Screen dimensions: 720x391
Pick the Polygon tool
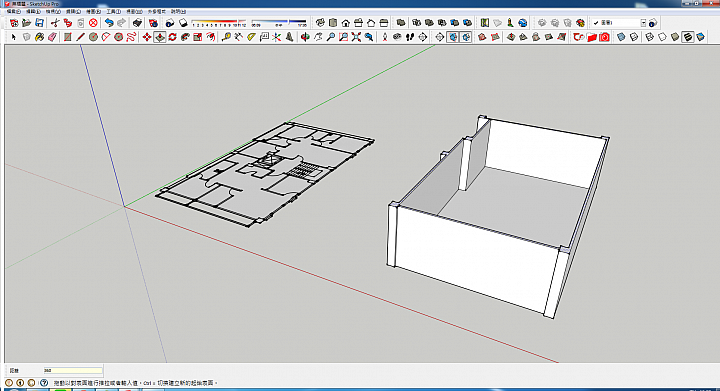pyautogui.click(x=118, y=37)
